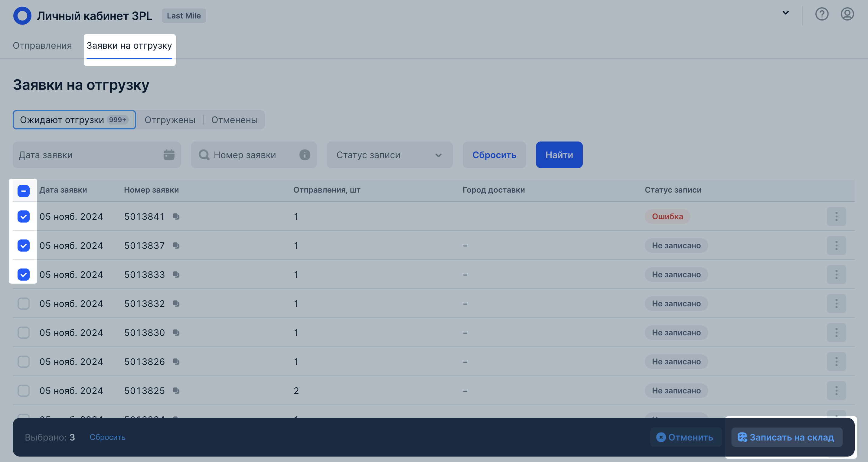
Task: Open three-dot menu for request 5013837
Action: 836,245
